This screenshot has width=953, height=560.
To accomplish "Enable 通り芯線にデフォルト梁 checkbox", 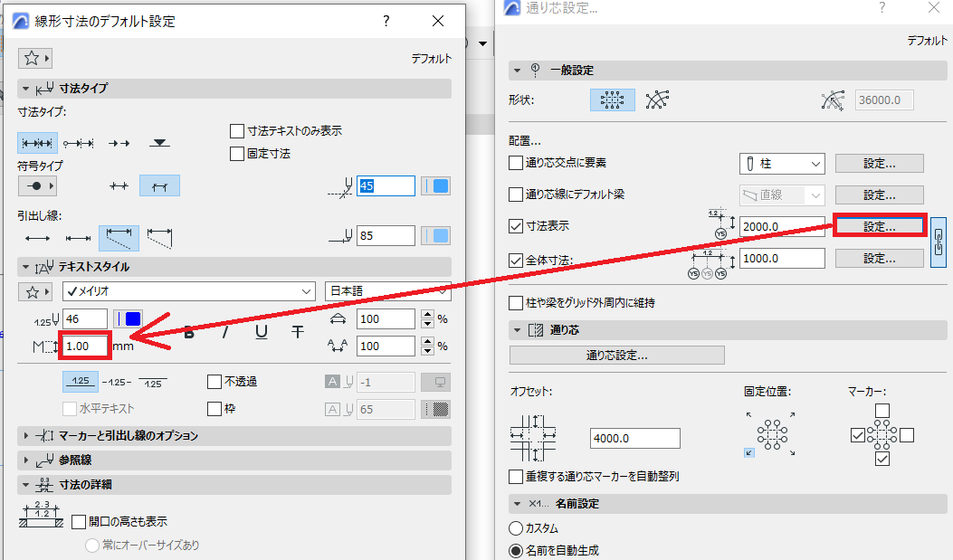I will point(516,195).
